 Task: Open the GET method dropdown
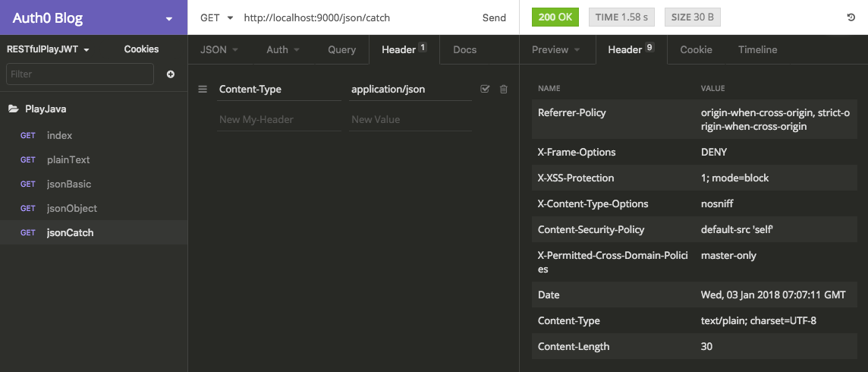click(x=217, y=17)
